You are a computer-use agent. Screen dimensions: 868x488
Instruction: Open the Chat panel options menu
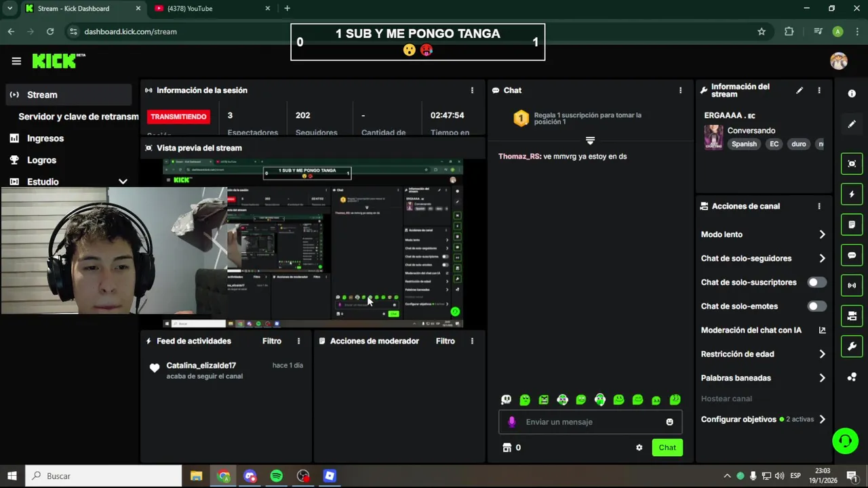click(680, 90)
